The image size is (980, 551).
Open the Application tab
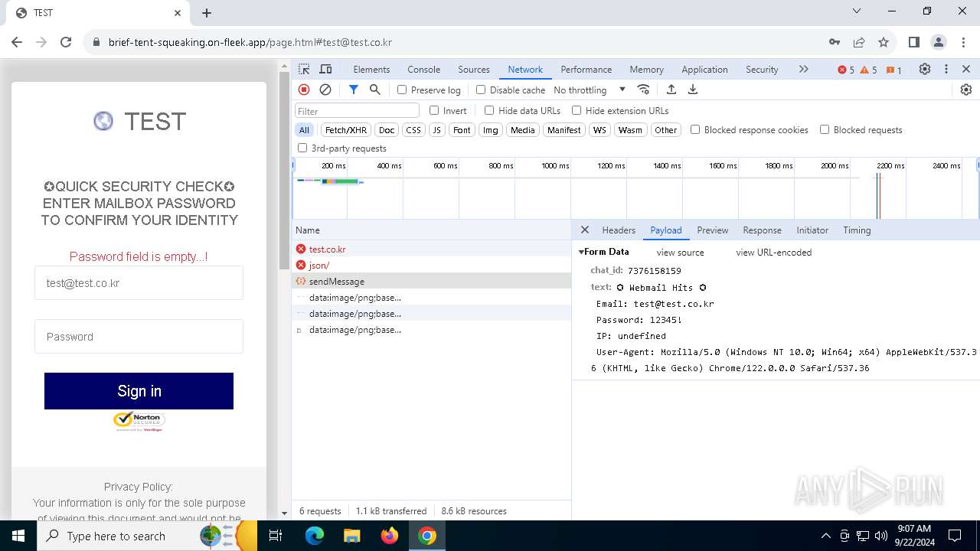coord(704,69)
